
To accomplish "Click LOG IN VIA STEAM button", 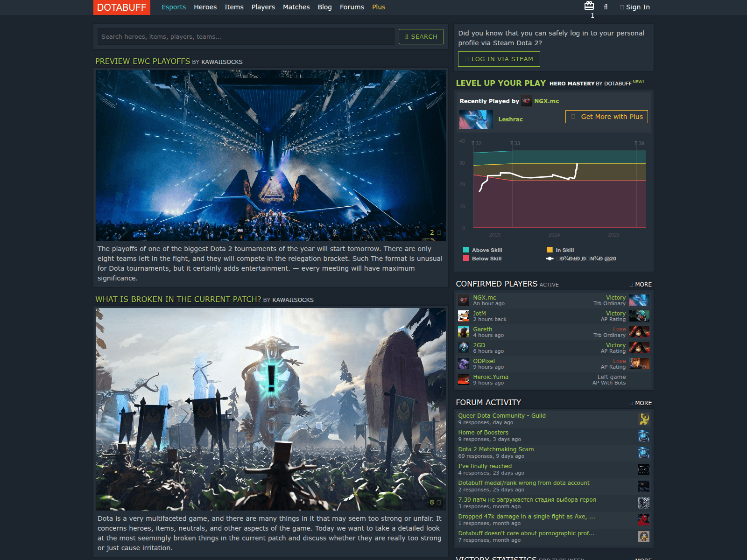I will (x=499, y=59).
